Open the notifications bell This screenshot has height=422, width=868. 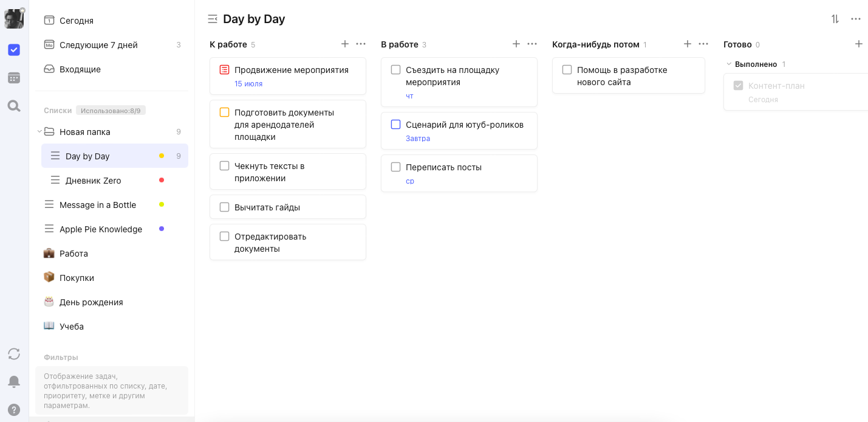(14, 382)
